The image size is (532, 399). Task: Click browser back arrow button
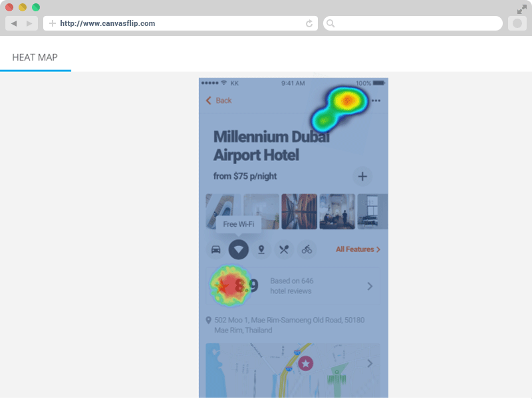pyautogui.click(x=14, y=23)
